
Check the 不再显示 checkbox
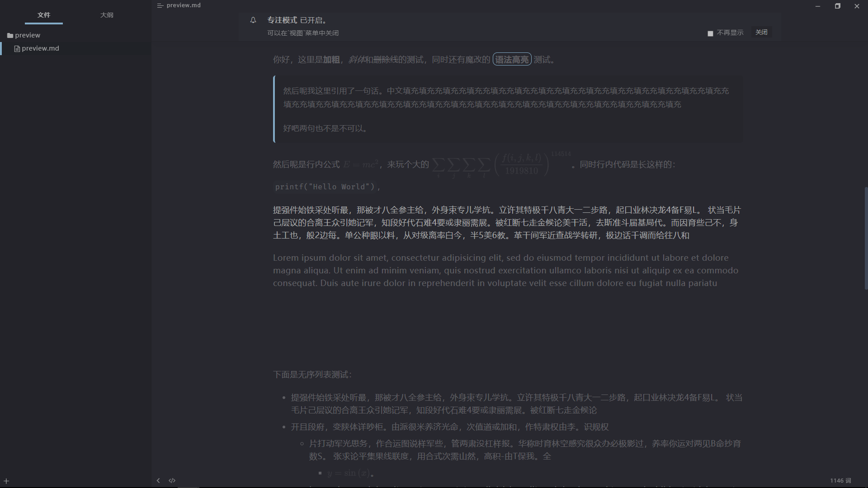pos(710,33)
